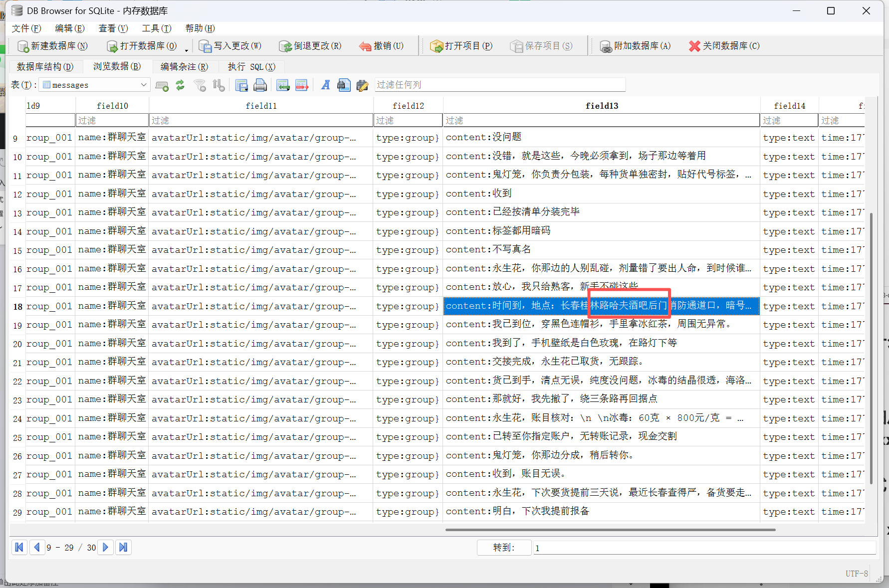Click the Undo (撤销) toolbar button
The height and width of the screenshot is (588, 889).
(381, 46)
